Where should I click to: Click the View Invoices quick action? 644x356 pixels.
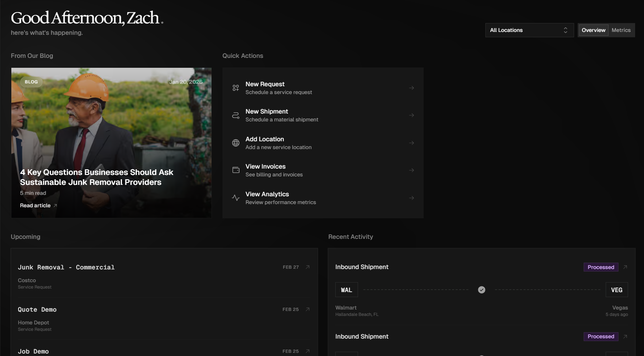323,170
